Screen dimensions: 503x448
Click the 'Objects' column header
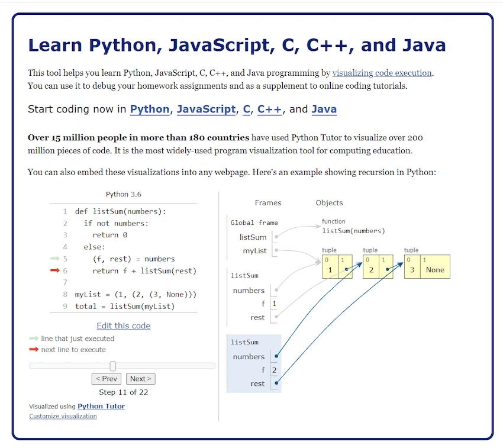[330, 203]
